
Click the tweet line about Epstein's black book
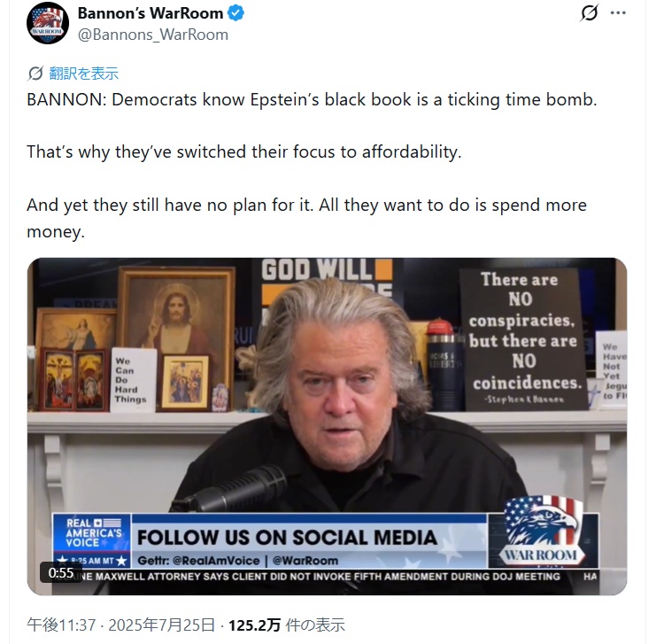(312, 99)
